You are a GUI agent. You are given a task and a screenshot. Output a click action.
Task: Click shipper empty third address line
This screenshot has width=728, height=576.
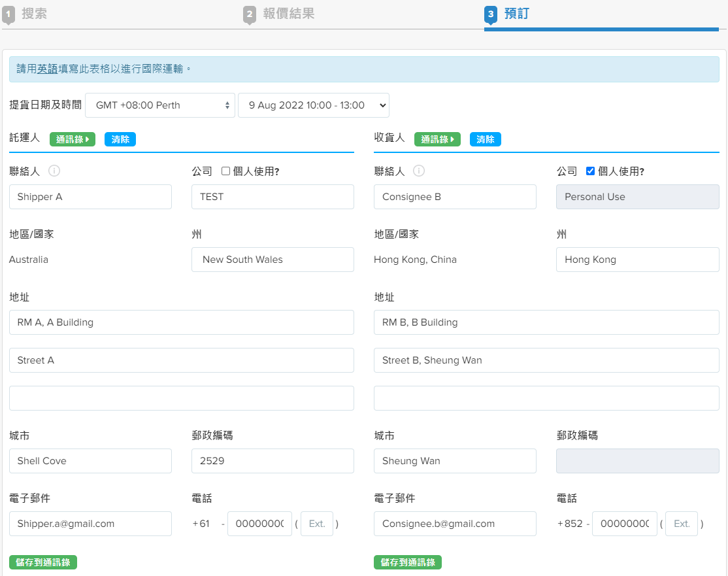coord(182,398)
